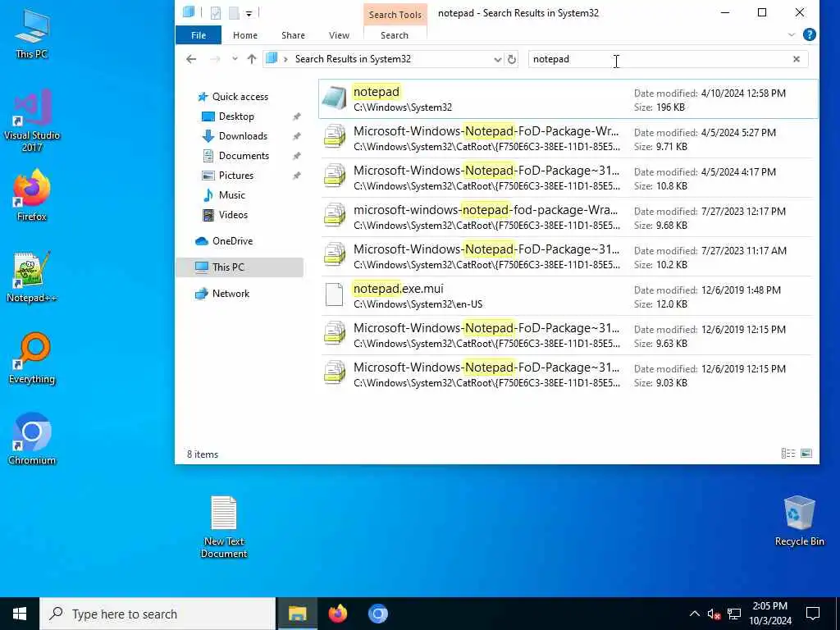Open the Windows Start menu
The image size is (840, 630).
[x=20, y=614]
